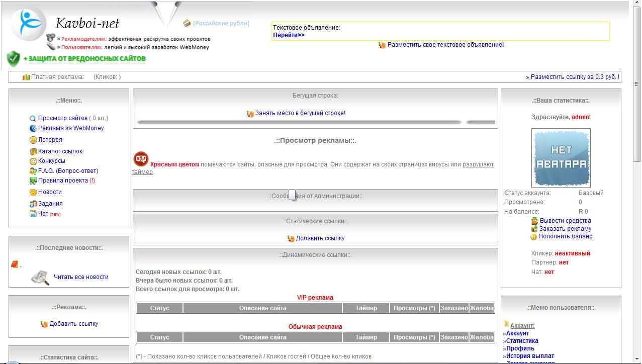Click Пополнить баланс link
The width and height of the screenshot is (642, 364).
tap(566, 236)
